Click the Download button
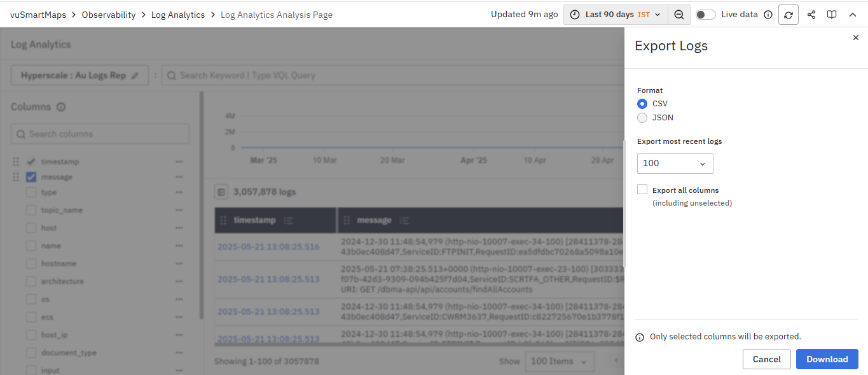The width and height of the screenshot is (868, 375). [827, 359]
